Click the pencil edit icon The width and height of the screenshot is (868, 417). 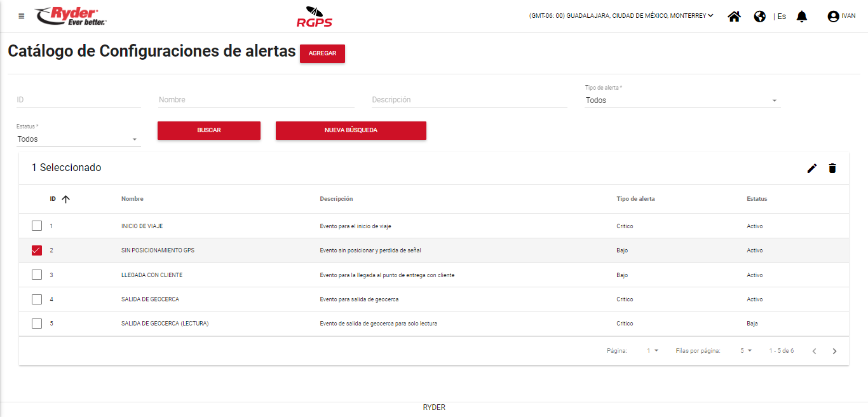[x=812, y=168]
